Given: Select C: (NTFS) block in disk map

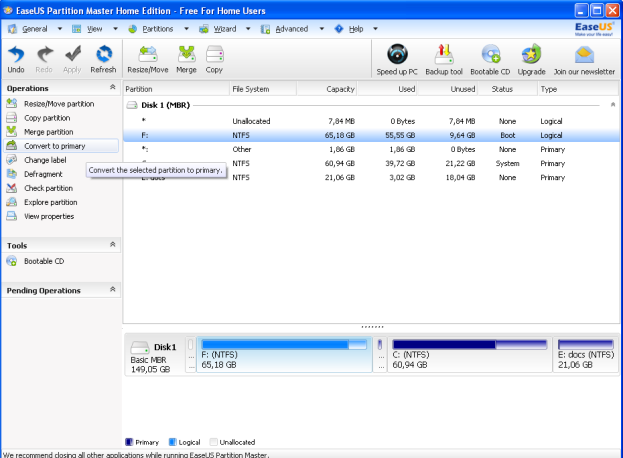Looking at the screenshot, I should 470,355.
